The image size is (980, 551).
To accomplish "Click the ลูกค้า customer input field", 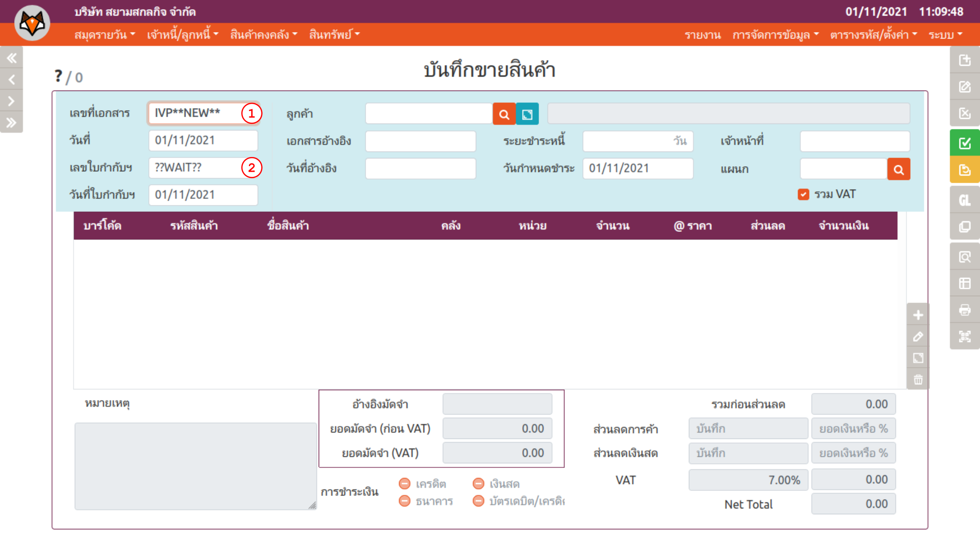I will pyautogui.click(x=428, y=114).
